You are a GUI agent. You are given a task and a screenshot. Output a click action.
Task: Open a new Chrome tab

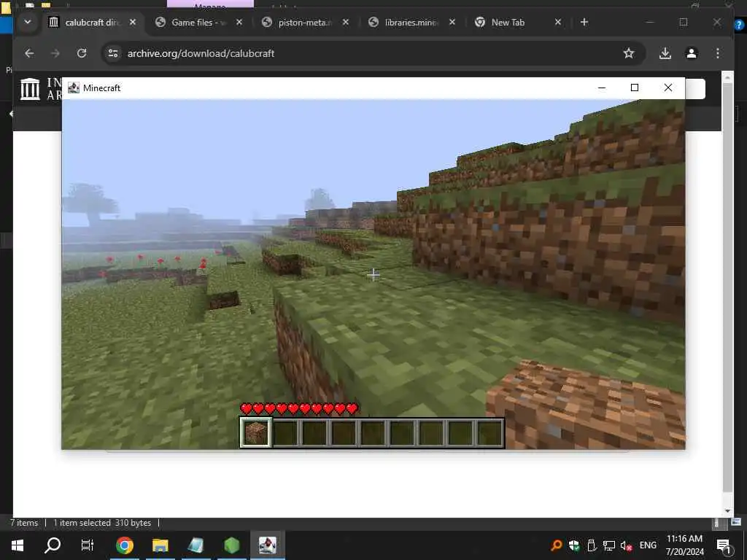pos(584,22)
